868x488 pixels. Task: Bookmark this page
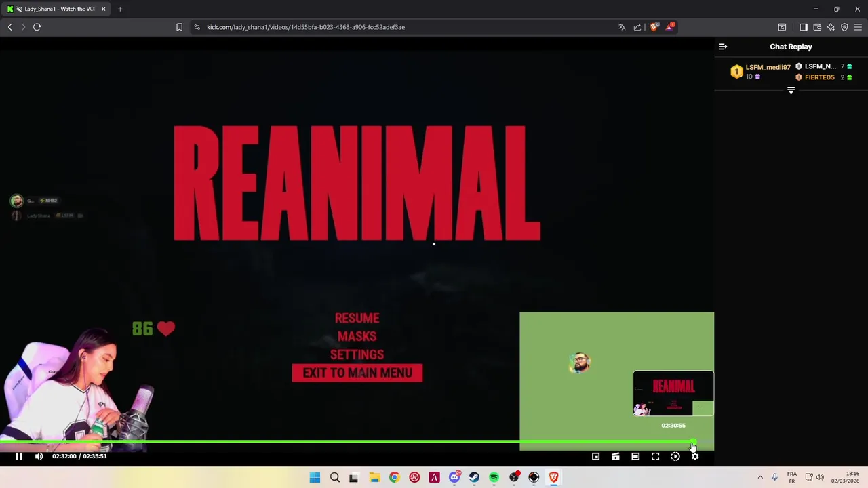[x=179, y=27]
